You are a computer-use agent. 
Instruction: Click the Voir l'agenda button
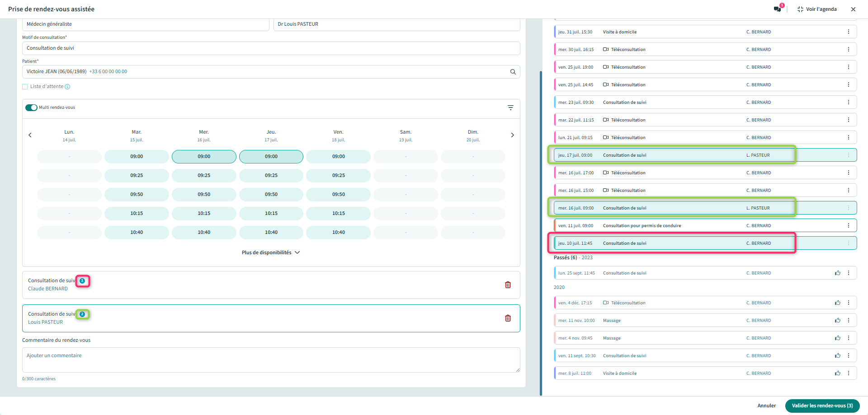coord(817,9)
